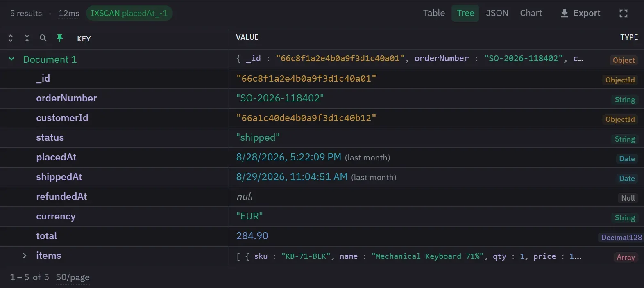The image size is (644, 288).
Task: Click the fullscreen expand icon
Action: pyautogui.click(x=623, y=14)
